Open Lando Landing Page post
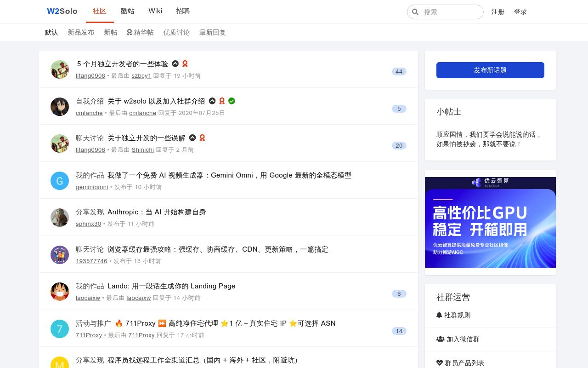 coord(171,286)
